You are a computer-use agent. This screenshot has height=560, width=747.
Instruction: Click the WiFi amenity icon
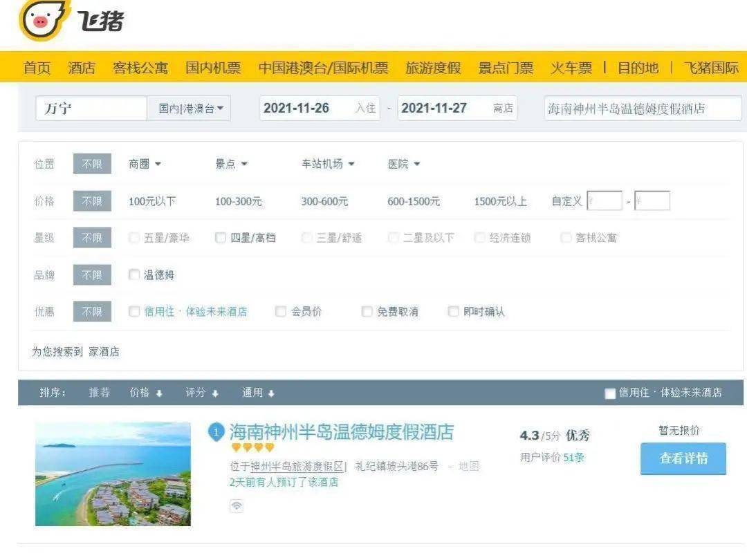click(237, 505)
